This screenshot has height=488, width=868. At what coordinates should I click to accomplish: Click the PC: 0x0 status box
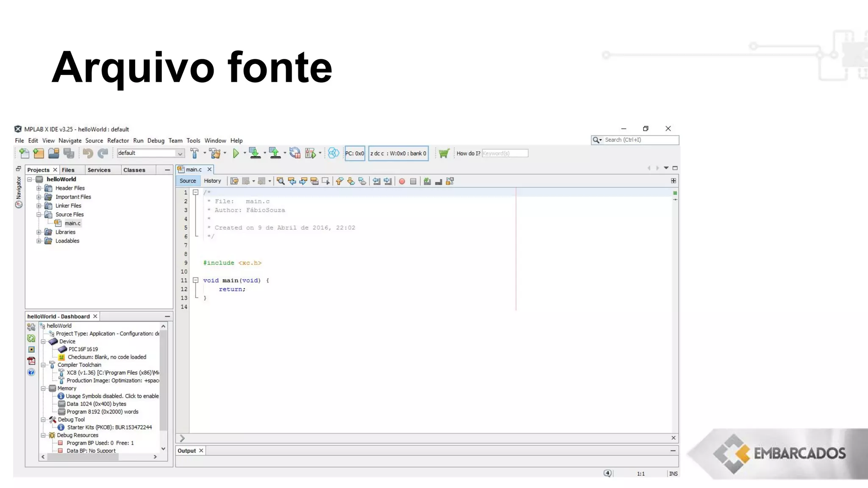click(x=355, y=153)
